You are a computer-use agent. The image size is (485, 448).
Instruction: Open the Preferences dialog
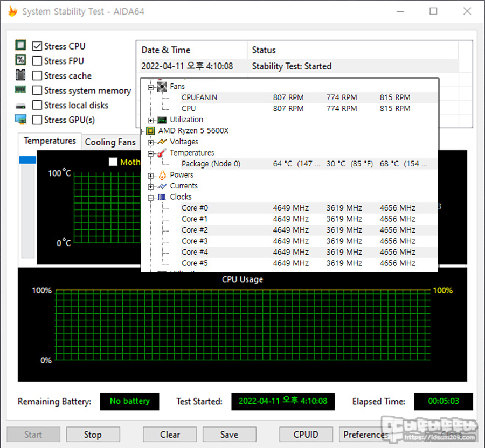coord(365,435)
